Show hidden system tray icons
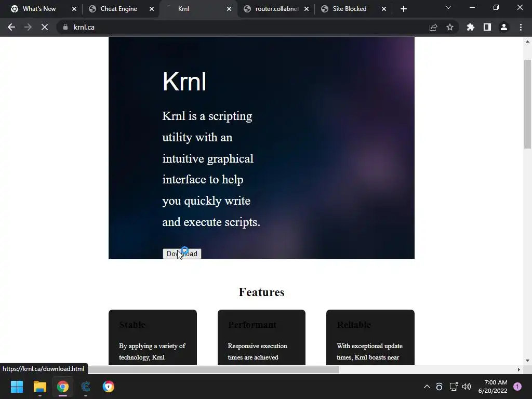 click(x=427, y=387)
